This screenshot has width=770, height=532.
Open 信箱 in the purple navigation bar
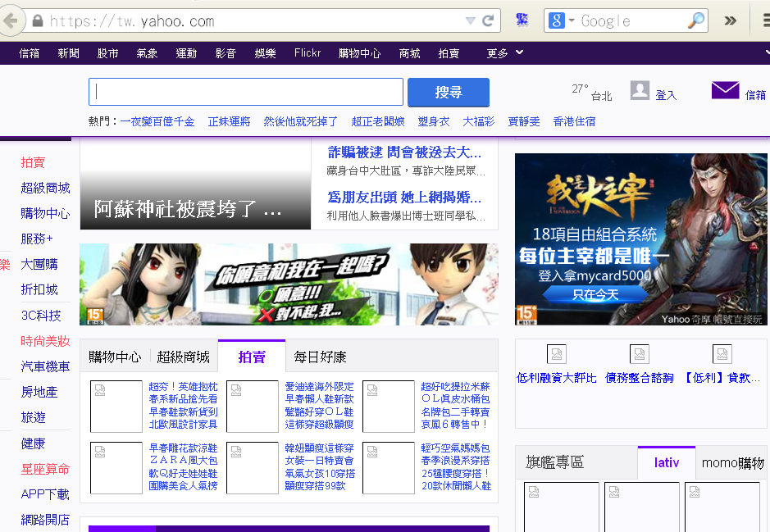[29, 53]
